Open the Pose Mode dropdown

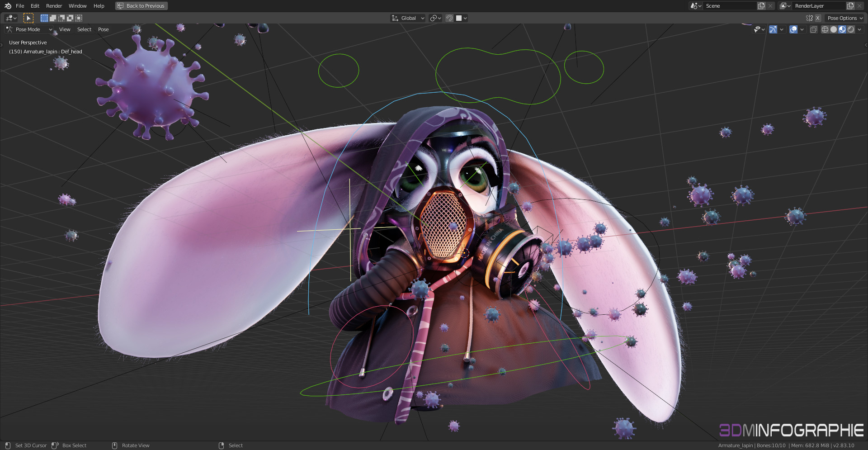coord(29,29)
